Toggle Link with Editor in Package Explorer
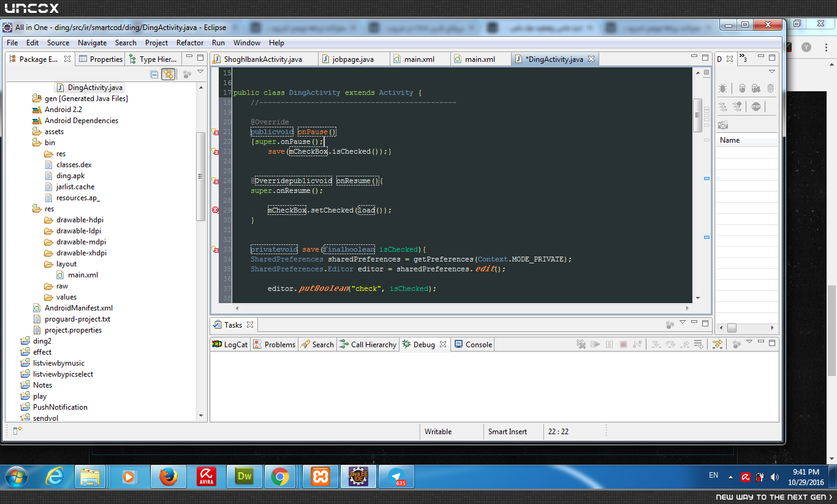The height and width of the screenshot is (504, 837). coord(168,74)
